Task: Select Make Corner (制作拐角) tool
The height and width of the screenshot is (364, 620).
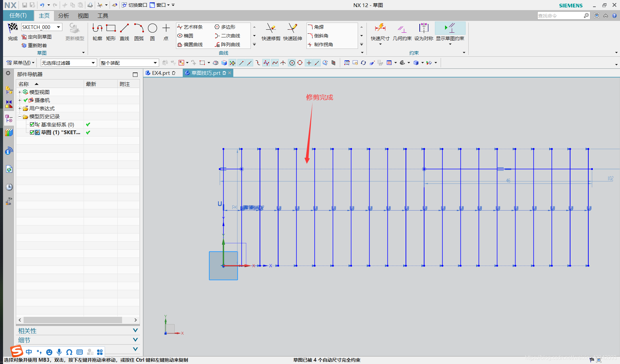Action: pyautogui.click(x=321, y=44)
